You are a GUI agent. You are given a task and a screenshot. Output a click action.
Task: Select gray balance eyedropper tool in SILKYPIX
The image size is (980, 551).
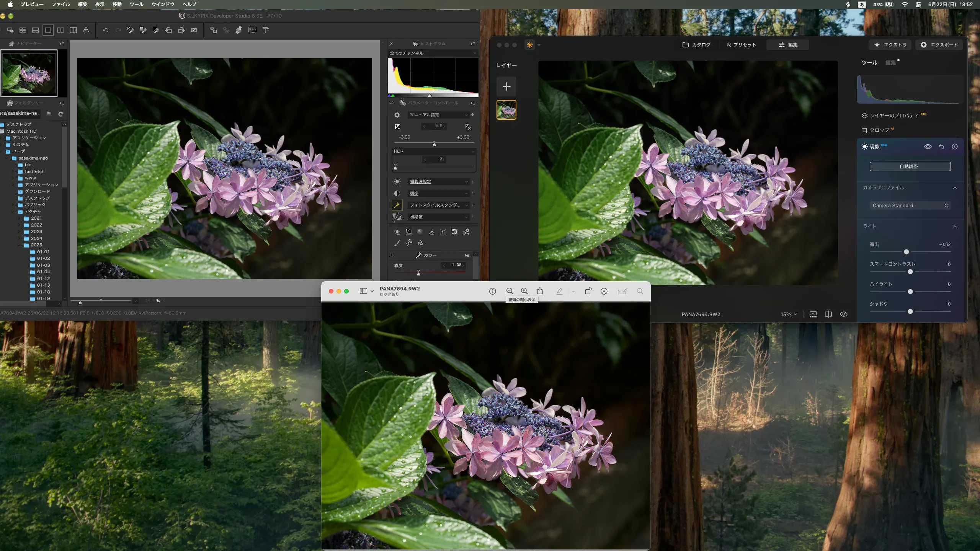(143, 30)
